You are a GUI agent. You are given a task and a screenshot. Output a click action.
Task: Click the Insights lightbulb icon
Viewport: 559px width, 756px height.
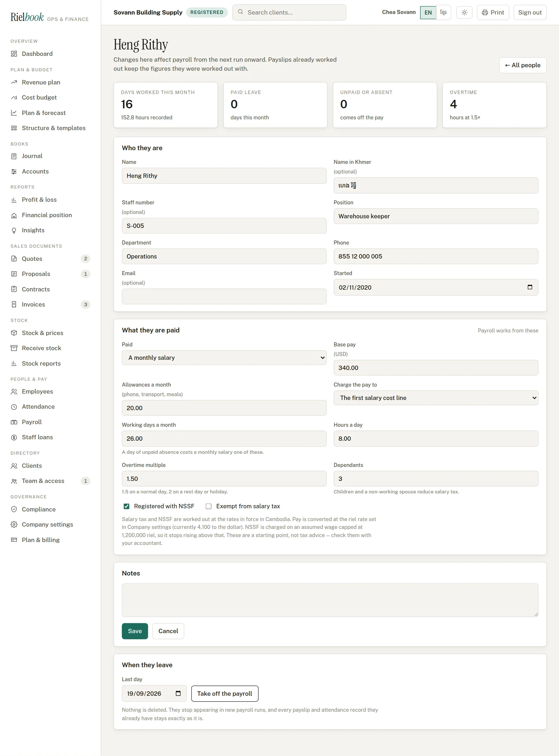tap(14, 230)
